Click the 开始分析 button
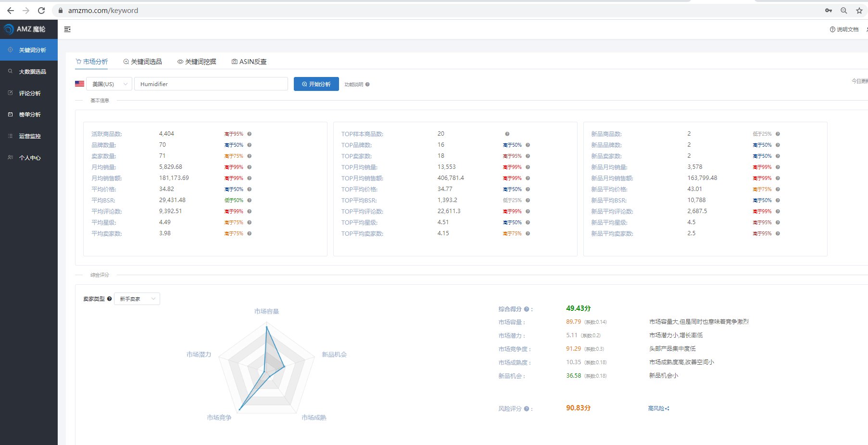The image size is (868, 445). [x=316, y=84]
